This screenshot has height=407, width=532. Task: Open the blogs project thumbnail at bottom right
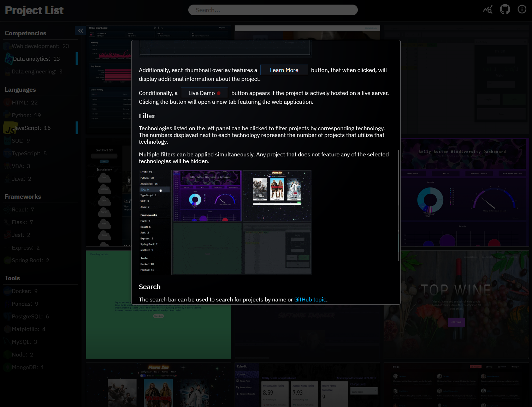pyautogui.click(x=456, y=385)
